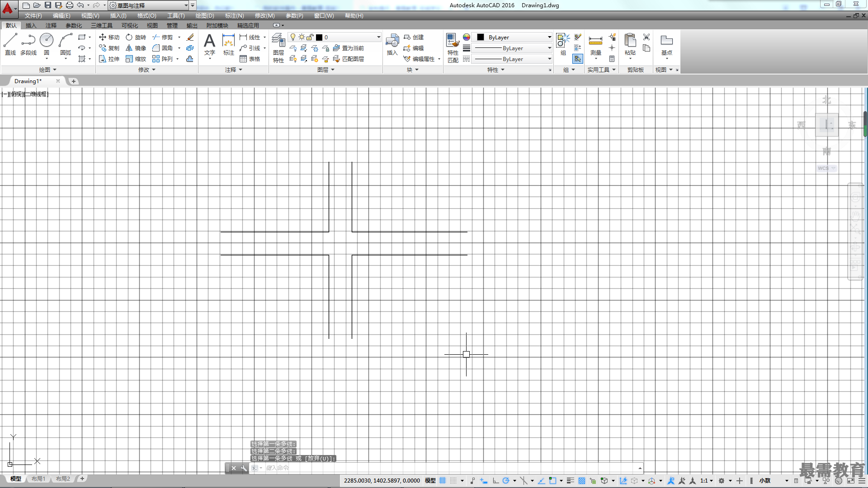Viewport: 868px width, 488px height.
Task: Click the 测量 Measure tool
Action: (595, 45)
